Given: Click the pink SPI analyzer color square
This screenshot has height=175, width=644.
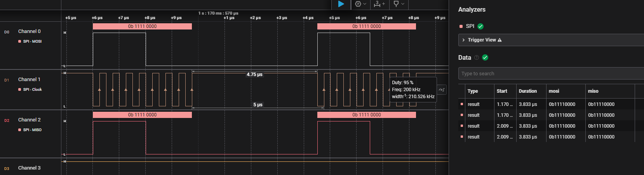Looking at the screenshot, I should (x=461, y=26).
